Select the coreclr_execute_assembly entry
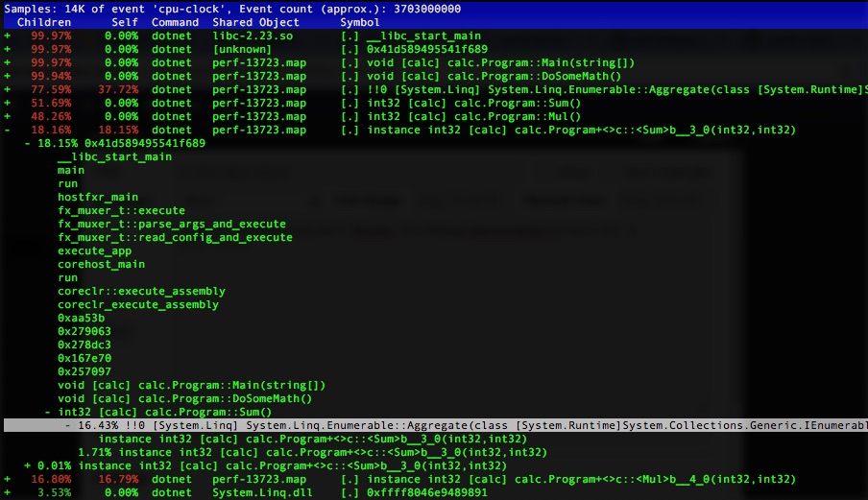 pos(138,305)
